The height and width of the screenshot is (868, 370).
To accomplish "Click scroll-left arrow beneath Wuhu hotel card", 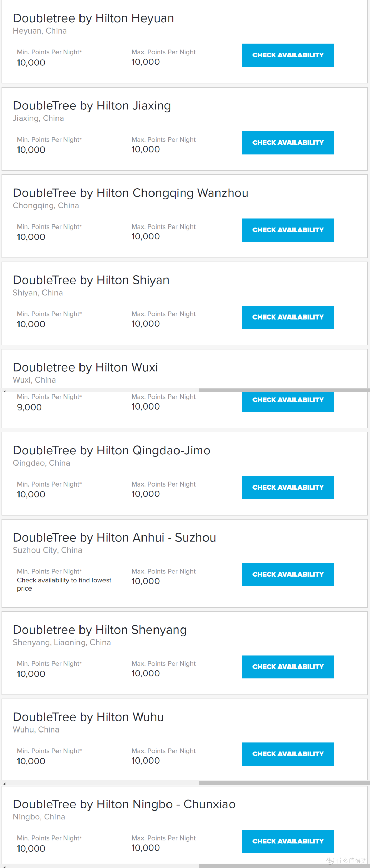I will point(4,783).
